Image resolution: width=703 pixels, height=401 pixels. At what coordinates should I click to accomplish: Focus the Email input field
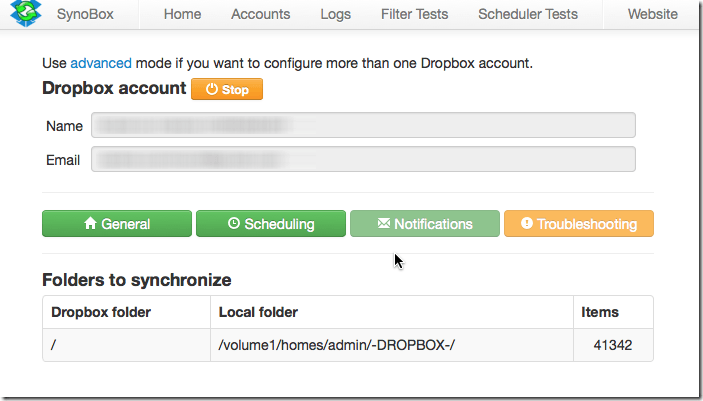coord(363,159)
